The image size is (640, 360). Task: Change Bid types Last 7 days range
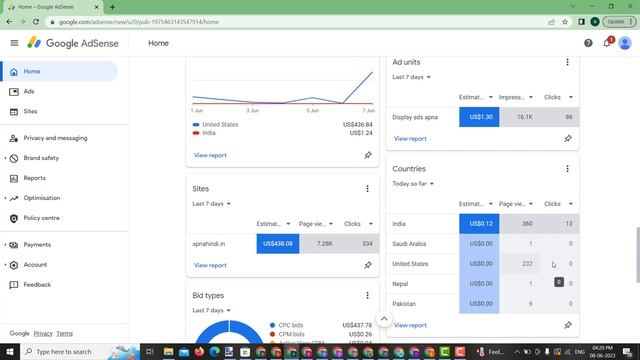pos(211,310)
